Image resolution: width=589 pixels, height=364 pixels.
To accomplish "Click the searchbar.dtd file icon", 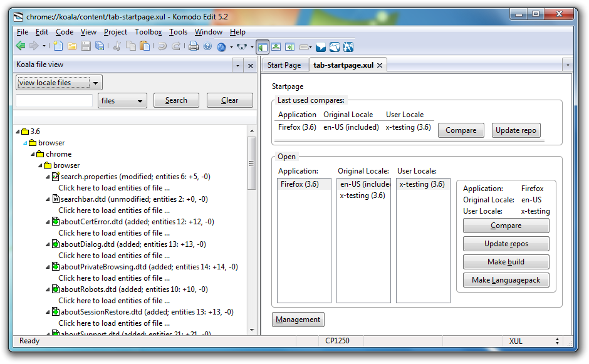I will click(x=56, y=199).
